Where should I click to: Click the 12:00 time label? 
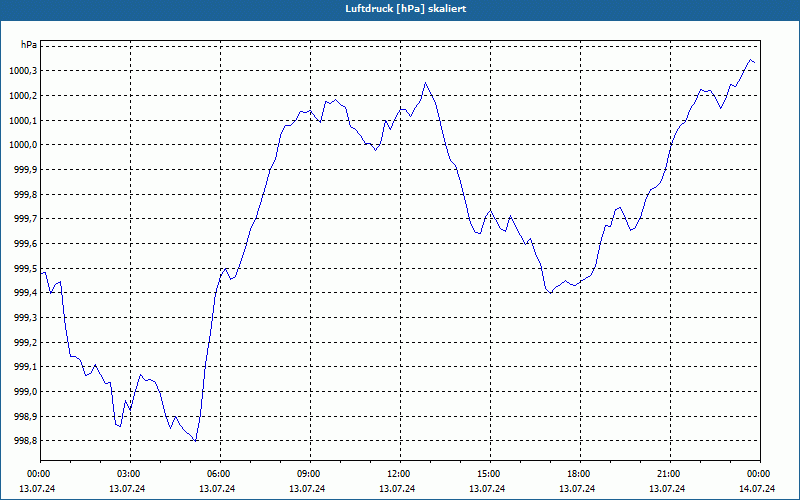[x=400, y=474]
